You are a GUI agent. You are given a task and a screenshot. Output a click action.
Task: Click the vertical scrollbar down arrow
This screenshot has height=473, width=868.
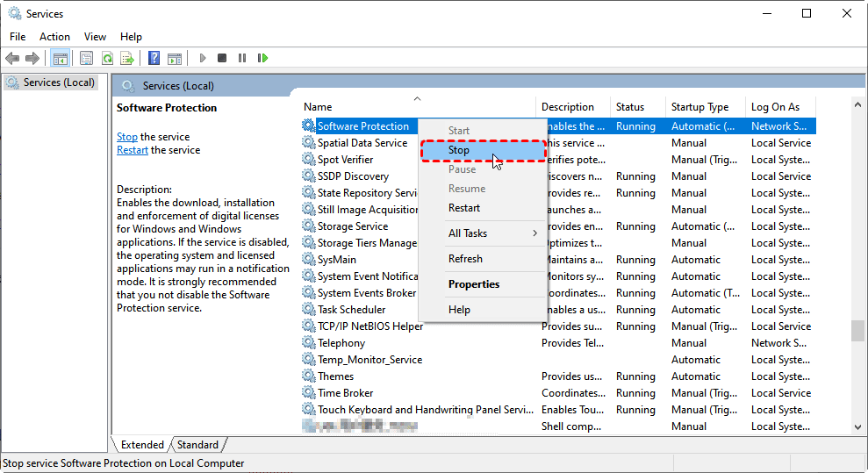click(857, 426)
